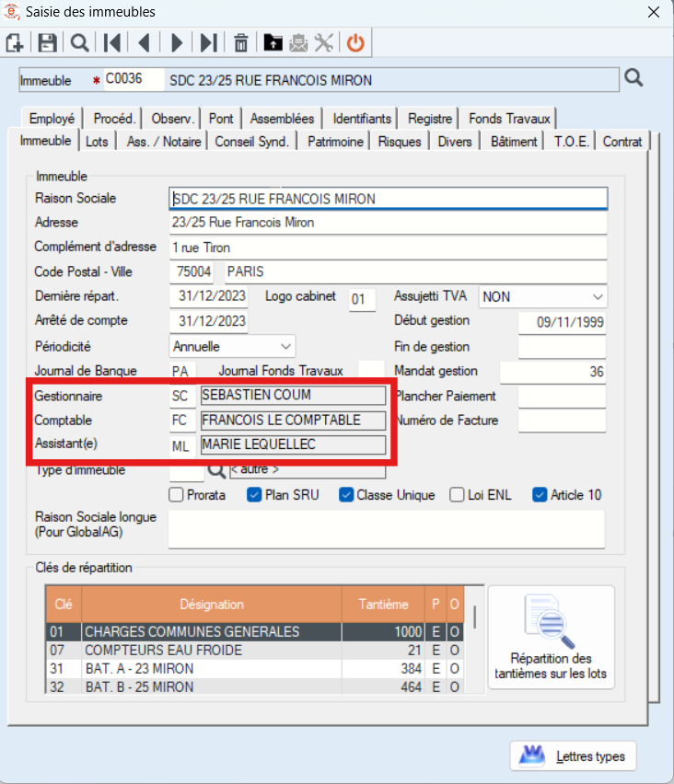Select row CHARGES COMMUNES GENERALES

pos(255,631)
